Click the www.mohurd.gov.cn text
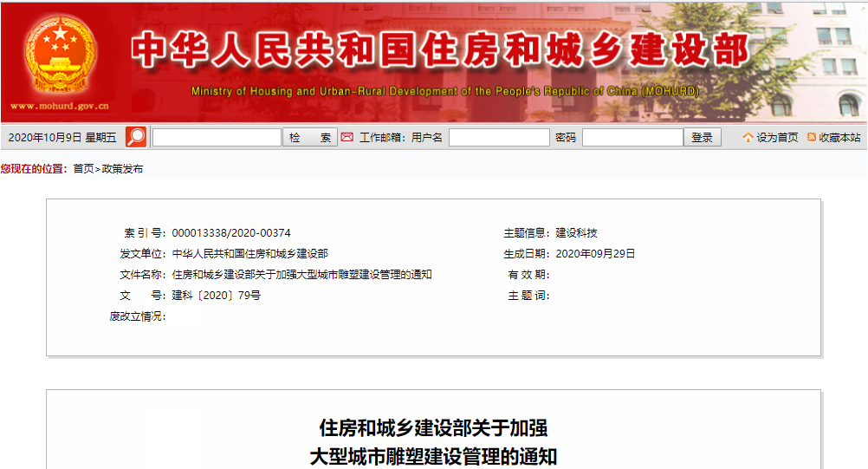 pos(60,106)
